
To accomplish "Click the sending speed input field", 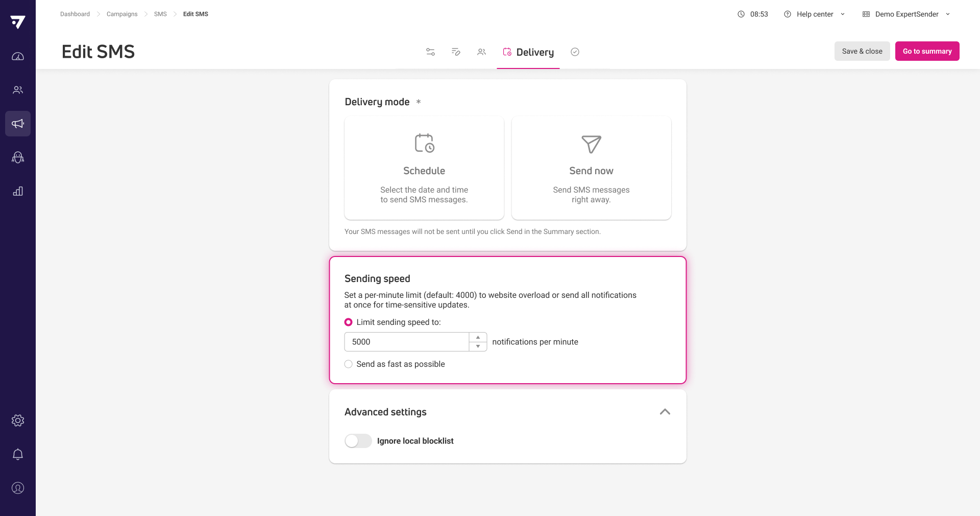I will point(407,342).
